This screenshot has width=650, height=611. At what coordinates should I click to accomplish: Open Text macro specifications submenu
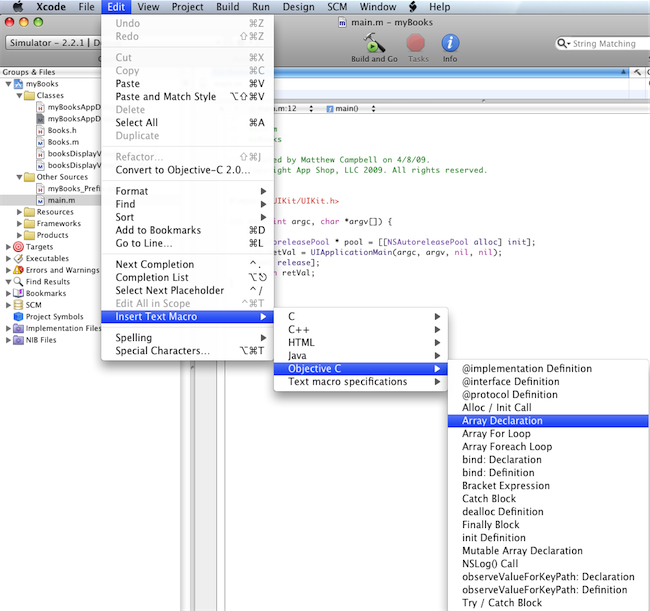[x=360, y=382]
